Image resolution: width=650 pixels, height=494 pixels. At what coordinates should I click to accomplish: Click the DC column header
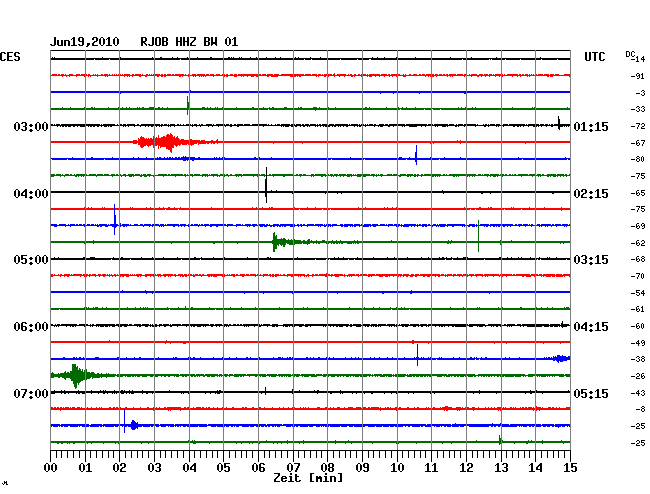(630, 54)
